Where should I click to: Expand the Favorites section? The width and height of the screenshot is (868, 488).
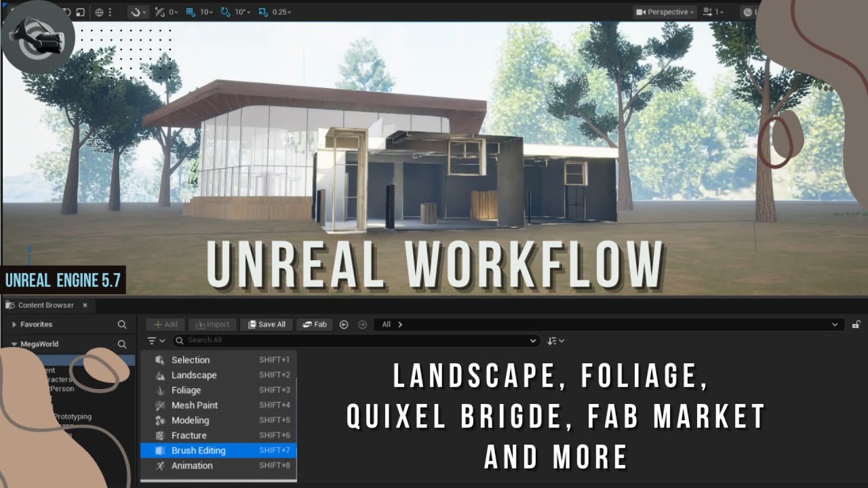point(14,325)
